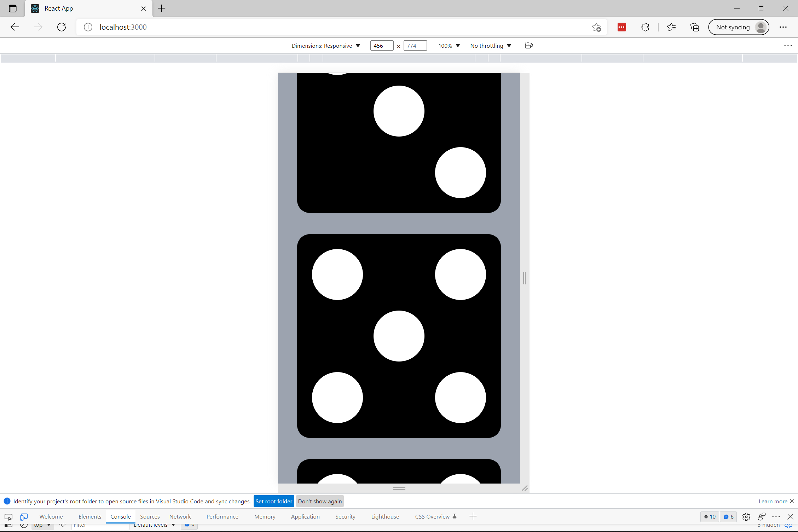
Task: Open device toolbar more options
Action: point(788,46)
